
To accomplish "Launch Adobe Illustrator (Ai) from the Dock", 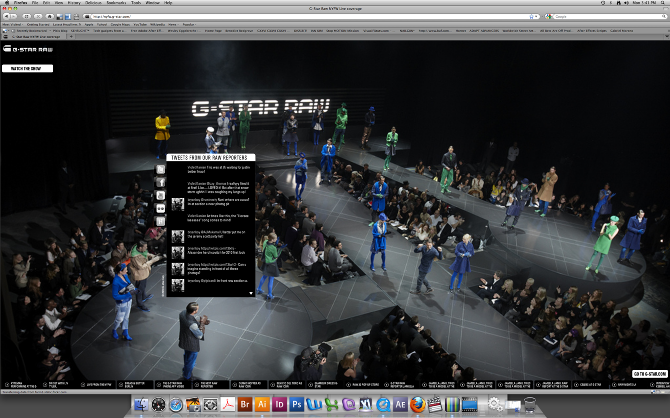I will [x=262, y=404].
